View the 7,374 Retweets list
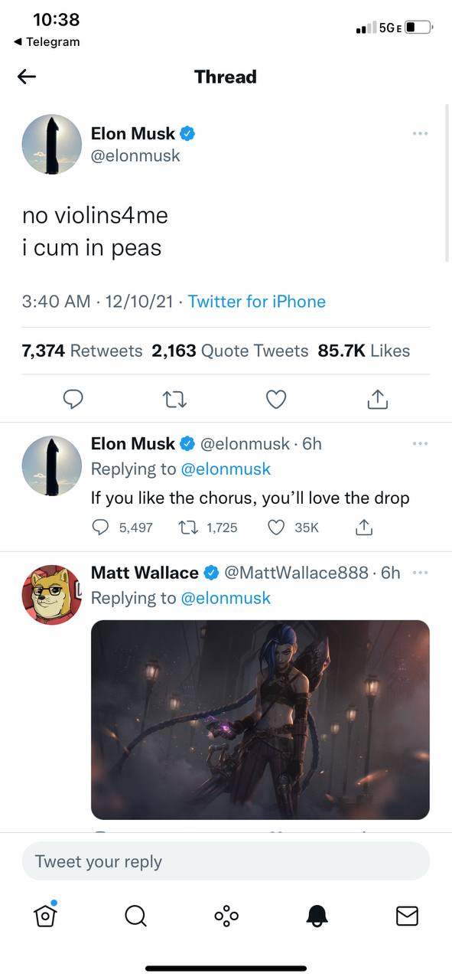Screen dimensions: 452x980 pos(83,351)
